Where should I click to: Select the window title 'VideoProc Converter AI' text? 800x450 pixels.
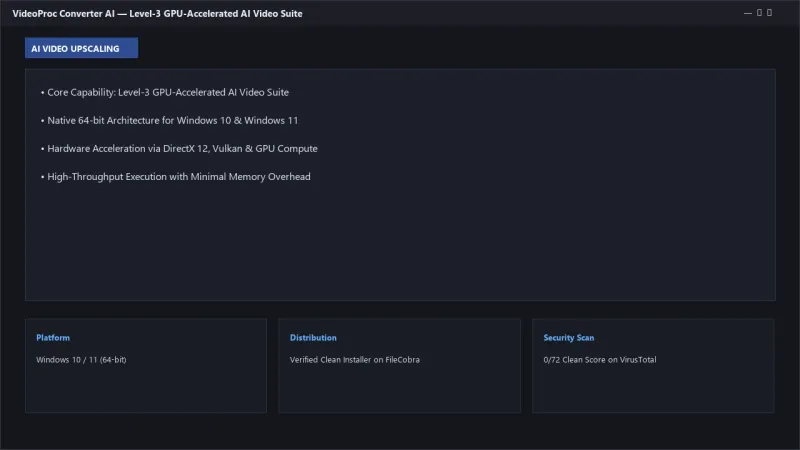tap(63, 14)
